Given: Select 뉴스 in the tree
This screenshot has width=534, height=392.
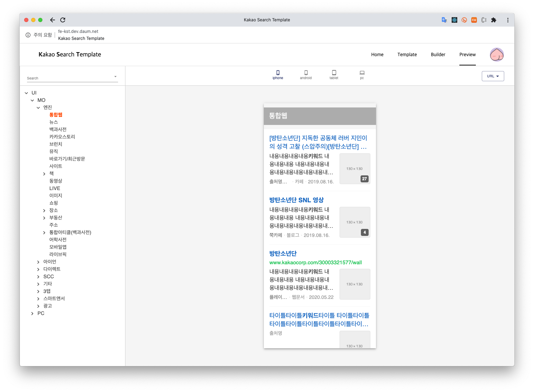Looking at the screenshot, I should tap(54, 122).
